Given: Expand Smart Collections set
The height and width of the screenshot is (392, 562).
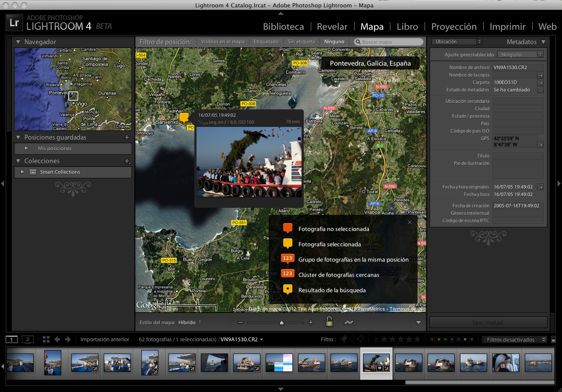Looking at the screenshot, I should (x=22, y=172).
